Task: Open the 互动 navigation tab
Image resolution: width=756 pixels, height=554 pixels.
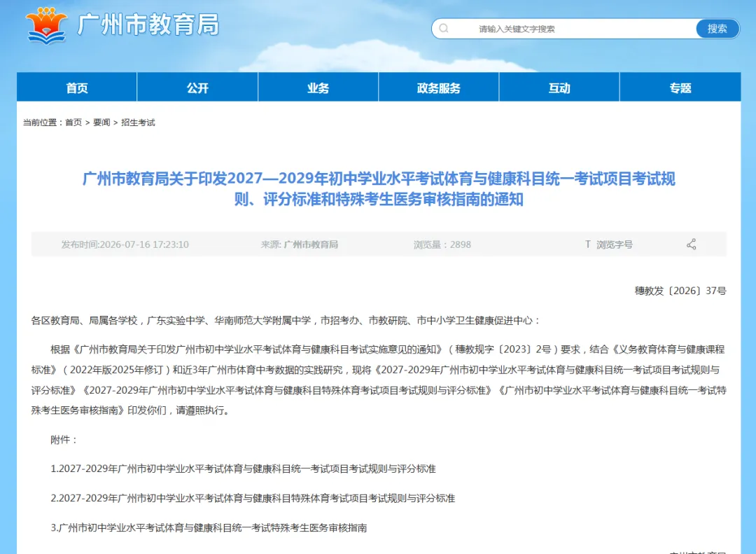Action: click(559, 88)
